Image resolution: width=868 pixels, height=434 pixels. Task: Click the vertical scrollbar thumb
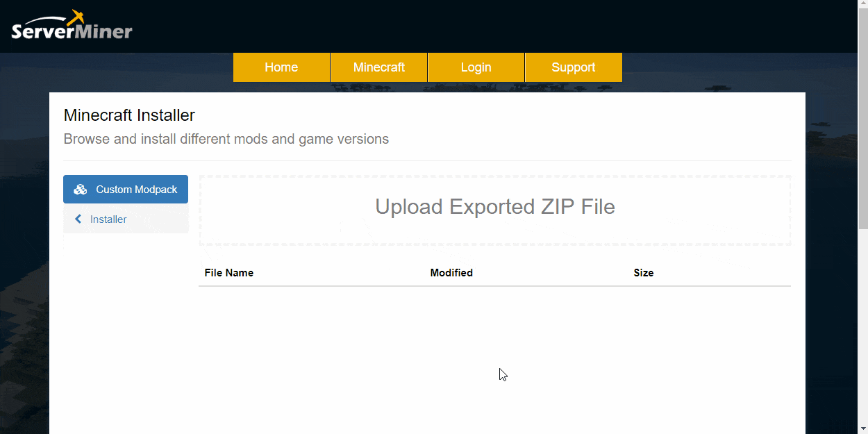[x=863, y=120]
